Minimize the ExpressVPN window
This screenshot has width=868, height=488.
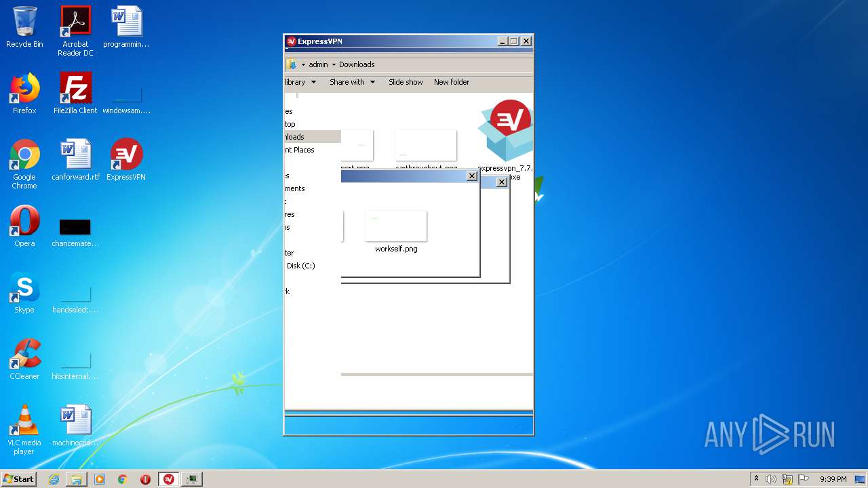pos(502,41)
